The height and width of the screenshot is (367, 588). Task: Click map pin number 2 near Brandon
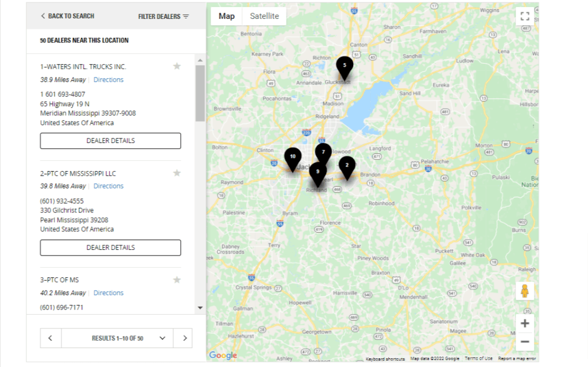click(x=346, y=167)
